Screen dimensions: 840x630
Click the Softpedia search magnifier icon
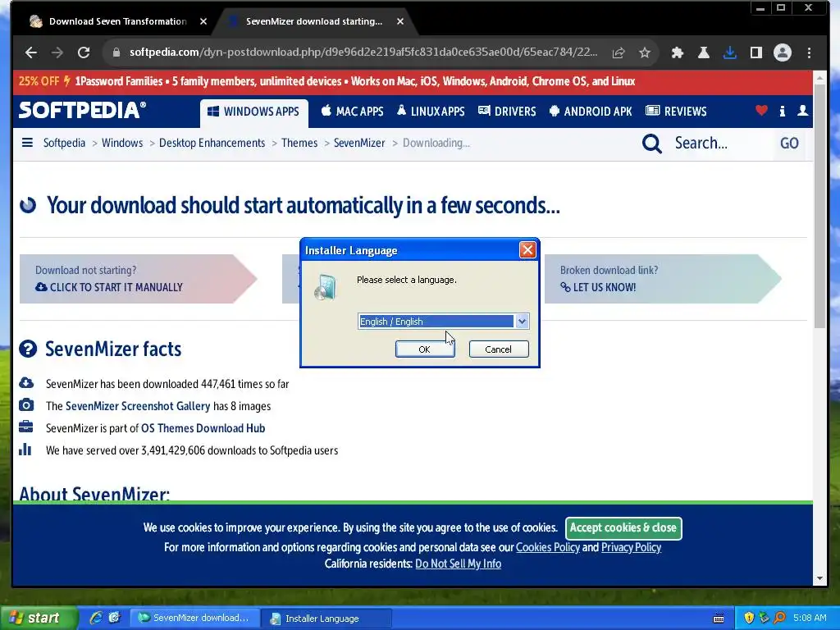651,143
